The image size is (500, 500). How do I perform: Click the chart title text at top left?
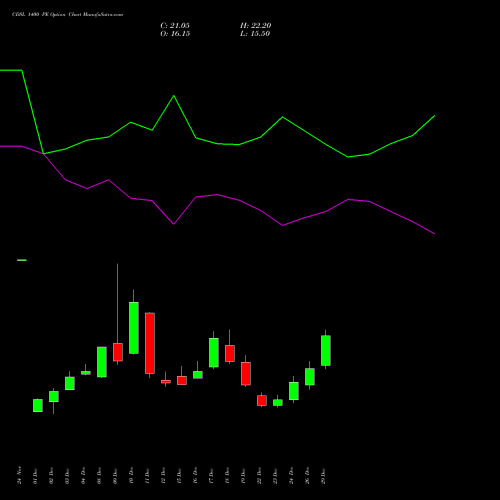click(x=67, y=15)
